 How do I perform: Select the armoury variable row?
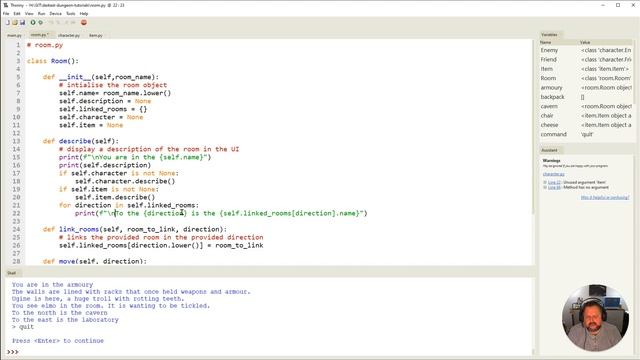point(585,88)
